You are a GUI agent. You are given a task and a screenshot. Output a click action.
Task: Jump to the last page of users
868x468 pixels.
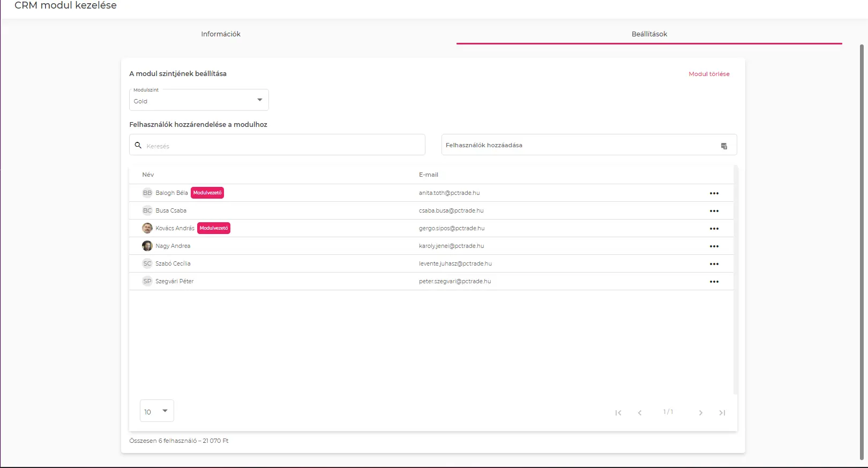pyautogui.click(x=722, y=413)
